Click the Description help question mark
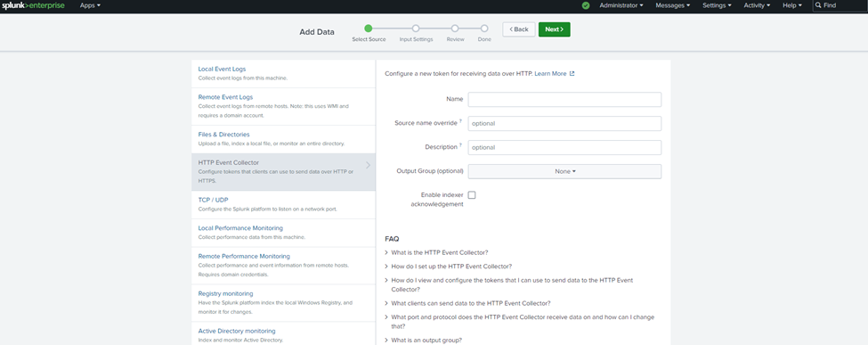Screen dimensions: 868x345 coord(460,145)
